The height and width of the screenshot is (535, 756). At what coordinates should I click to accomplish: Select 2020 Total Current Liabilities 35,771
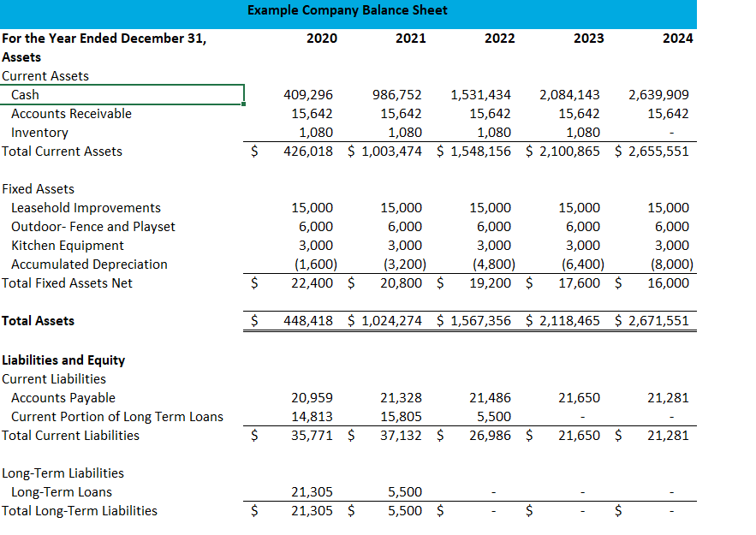[312, 436]
